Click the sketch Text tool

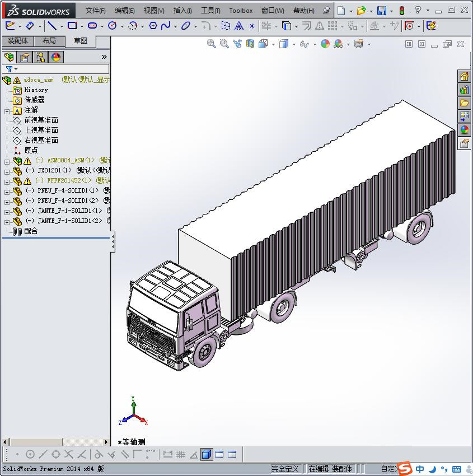[x=239, y=26]
